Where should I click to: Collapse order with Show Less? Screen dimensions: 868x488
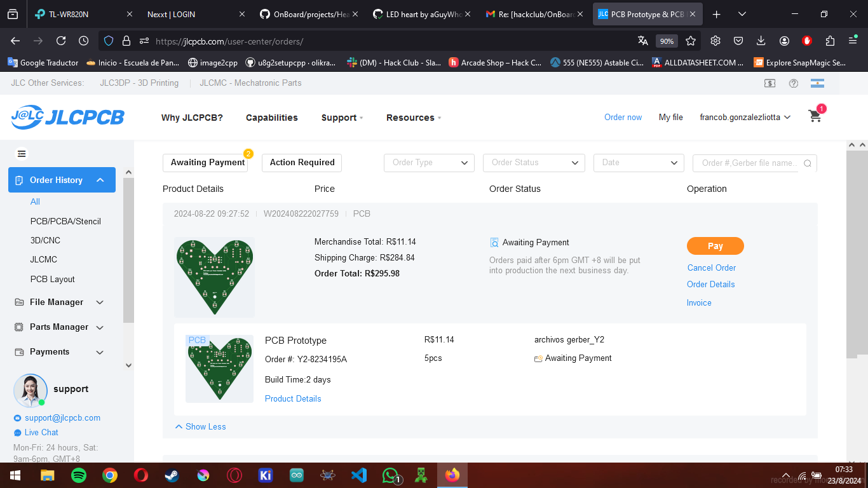(x=200, y=426)
